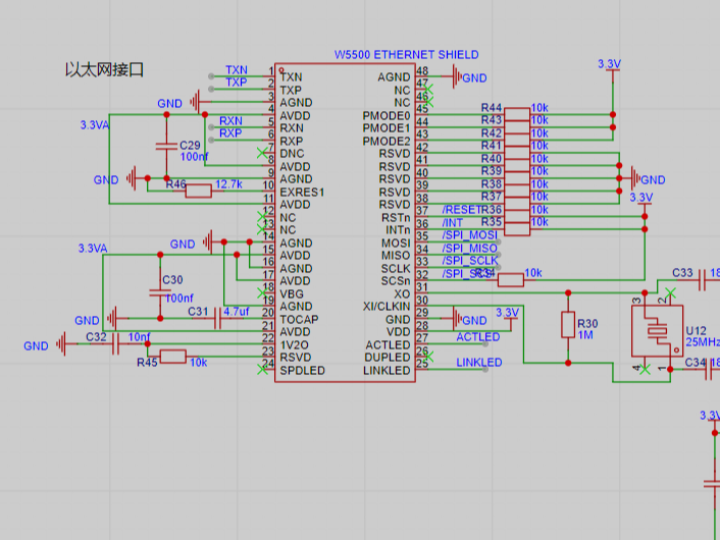Select the C33 capacitor label
This screenshot has height=540, width=720.
pyautogui.click(x=682, y=272)
